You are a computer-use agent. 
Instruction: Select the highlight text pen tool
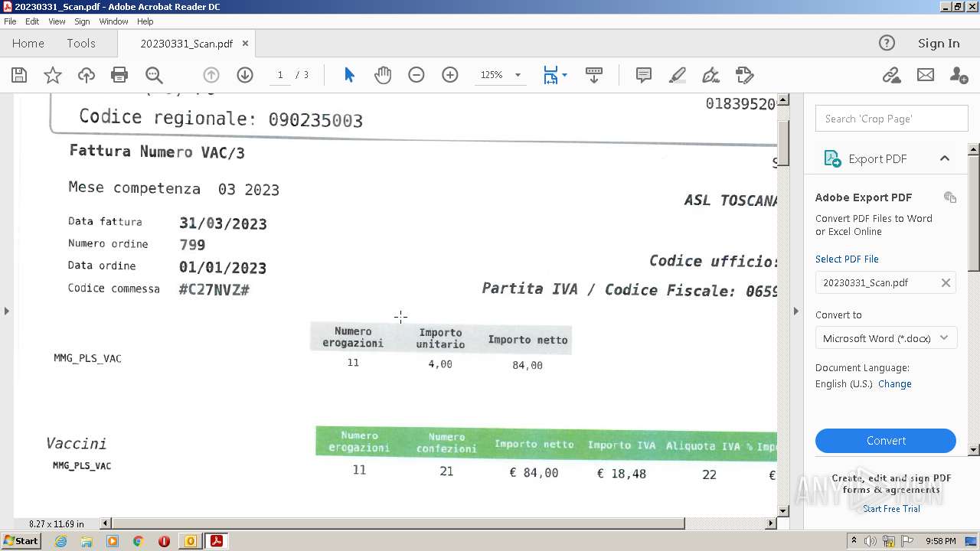[678, 75]
